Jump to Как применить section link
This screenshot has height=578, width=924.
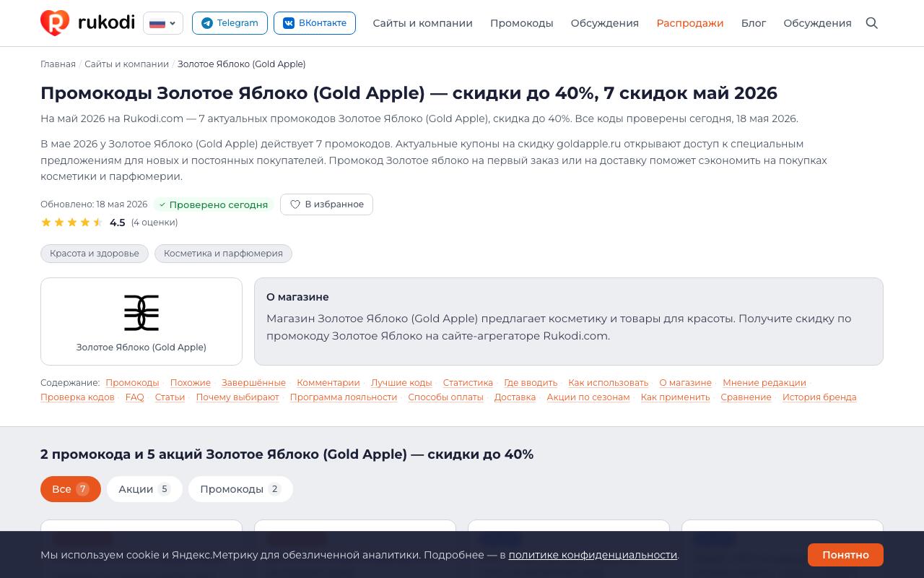(x=675, y=397)
